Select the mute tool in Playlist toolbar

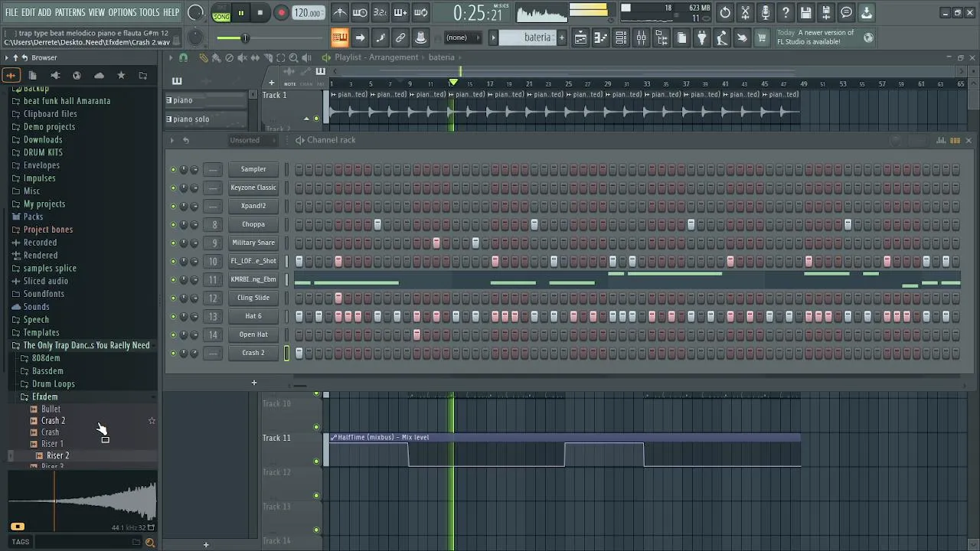[x=242, y=57]
